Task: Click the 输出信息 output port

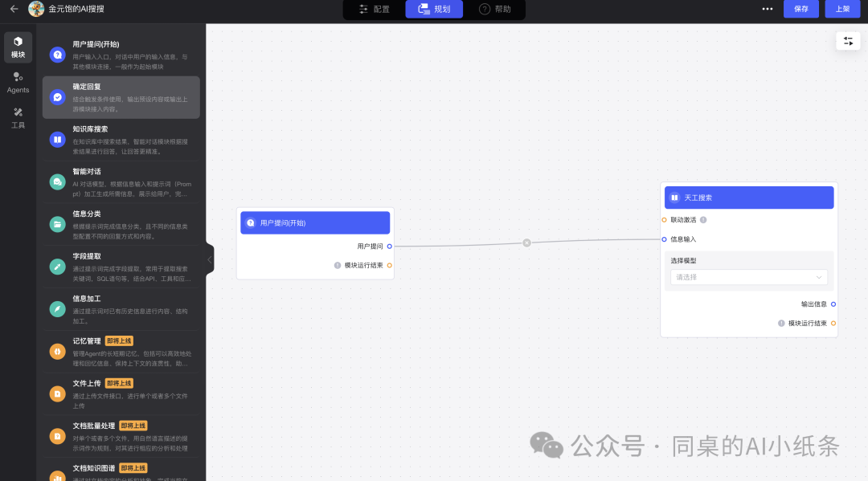Action: 833,304
